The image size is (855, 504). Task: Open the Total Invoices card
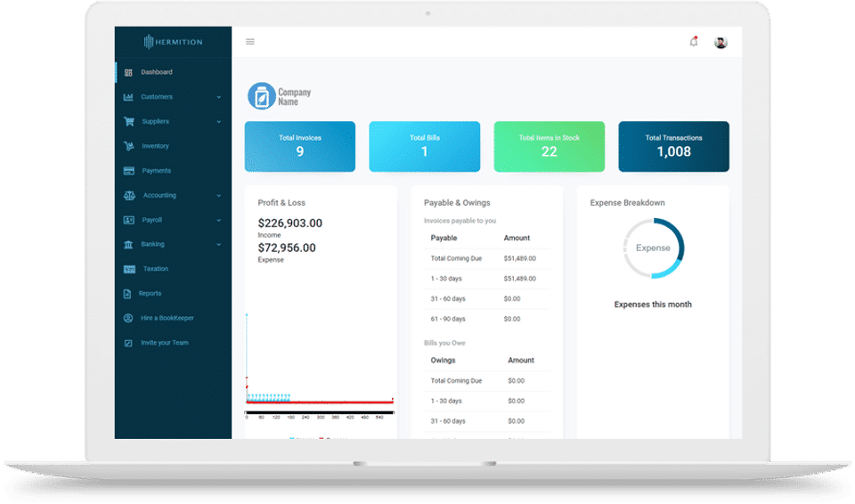click(300, 146)
